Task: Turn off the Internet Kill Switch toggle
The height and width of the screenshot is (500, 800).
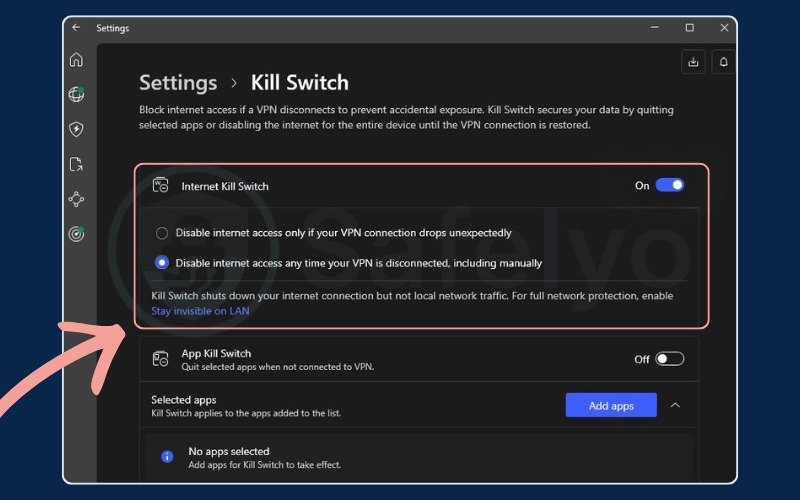Action: 669,185
